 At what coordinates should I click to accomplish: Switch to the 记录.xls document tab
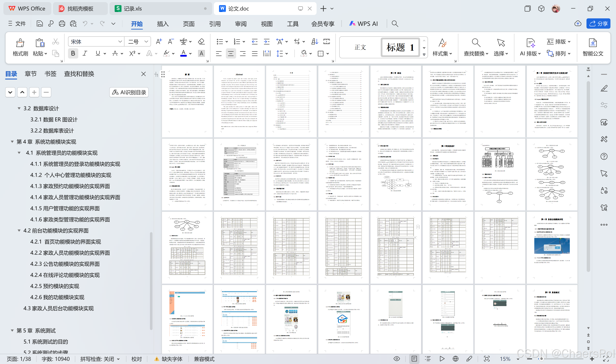coord(161,9)
